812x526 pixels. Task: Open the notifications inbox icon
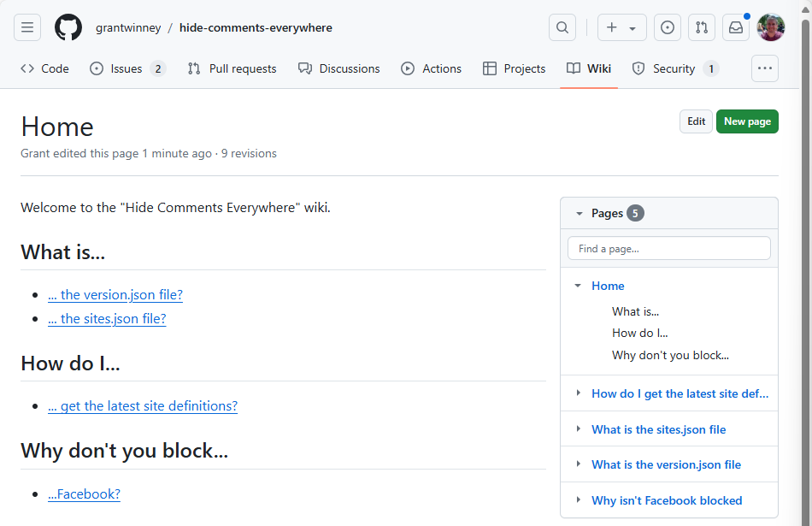[735, 27]
